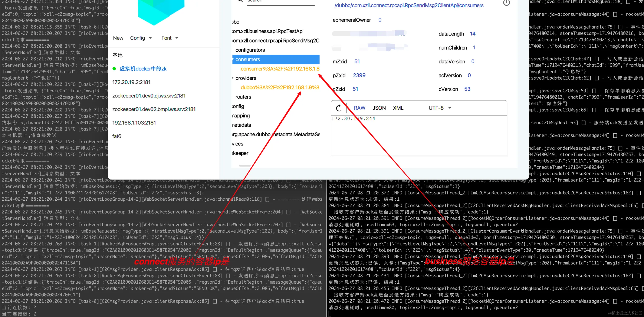
Task: Click the New server button
Action: pyautogui.click(x=118, y=38)
